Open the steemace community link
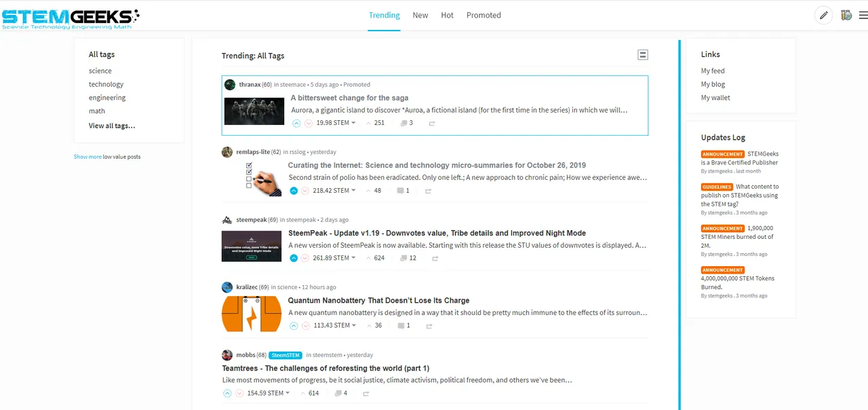868x410 pixels. click(x=293, y=85)
